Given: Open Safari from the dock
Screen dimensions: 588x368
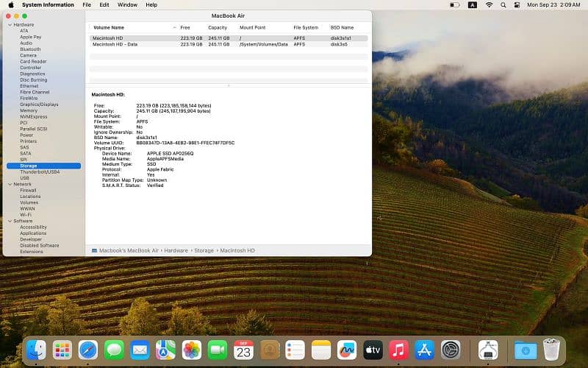Looking at the screenshot, I should 88,350.
